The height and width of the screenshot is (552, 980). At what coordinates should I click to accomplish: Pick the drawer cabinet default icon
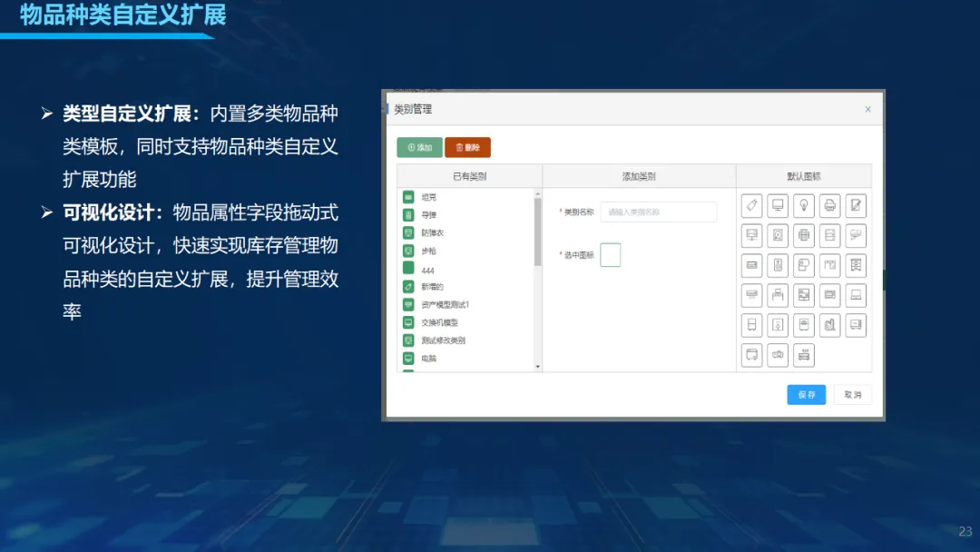coord(856,266)
